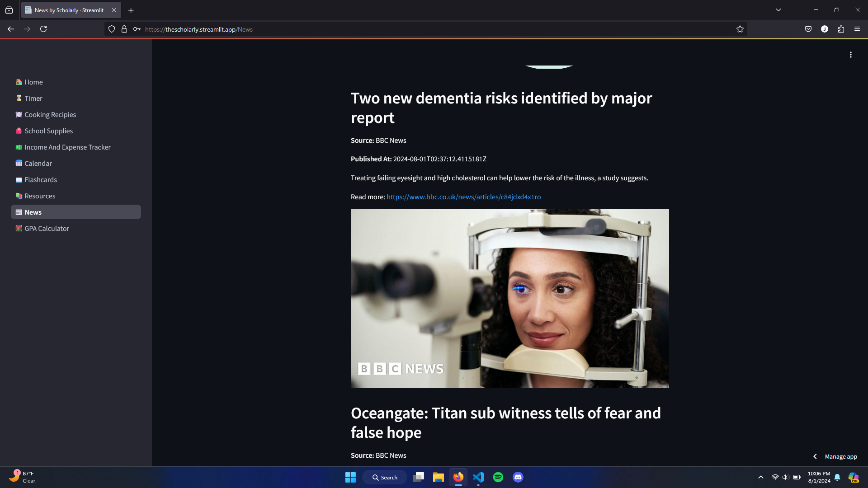Reload the current page

tap(43, 29)
